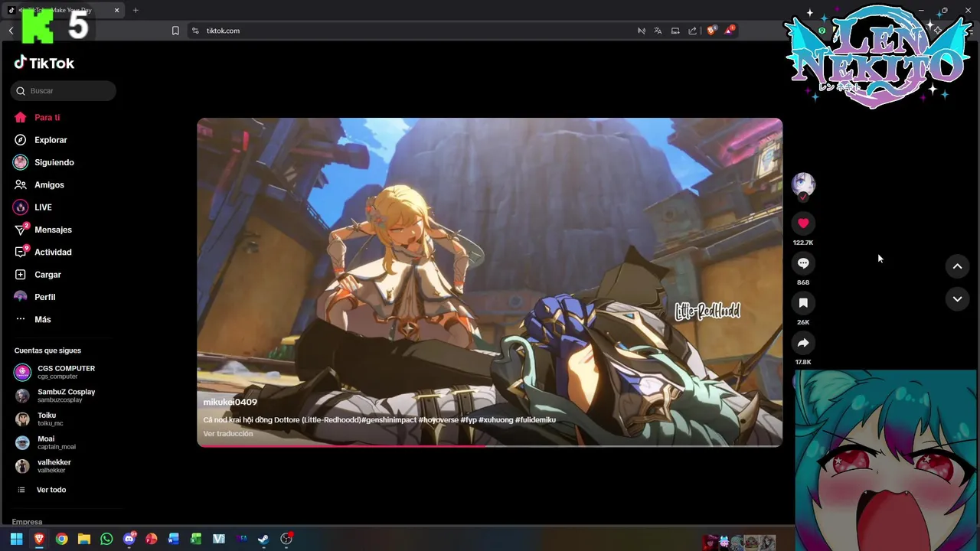
Task: Click the Buscar search field
Action: click(64, 91)
